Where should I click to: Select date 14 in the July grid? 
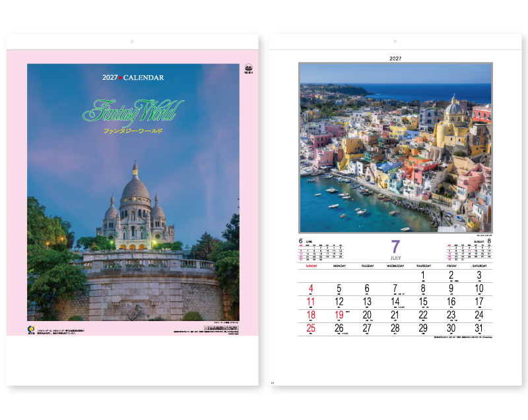(395, 301)
